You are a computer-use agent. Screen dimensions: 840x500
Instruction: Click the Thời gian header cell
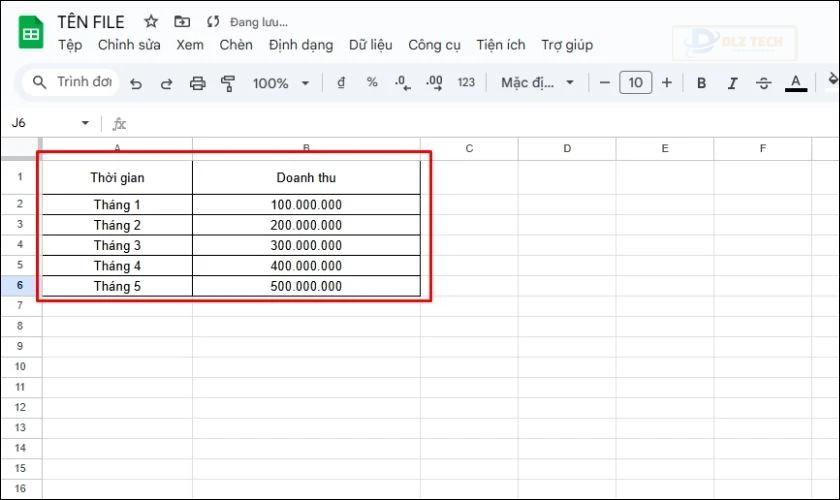(117, 177)
